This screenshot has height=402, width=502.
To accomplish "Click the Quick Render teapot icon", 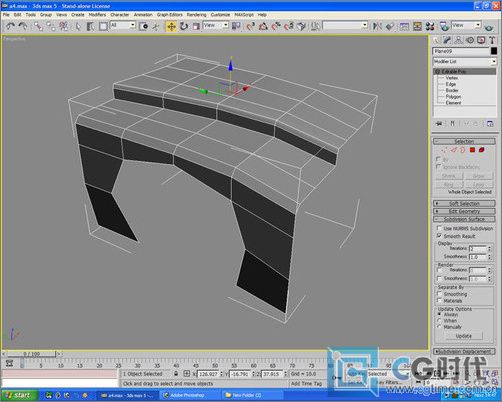I will [x=489, y=27].
